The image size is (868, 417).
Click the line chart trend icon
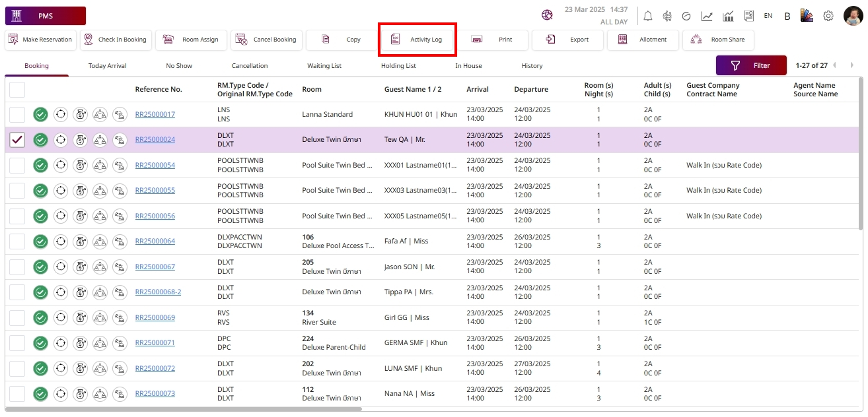tap(707, 16)
